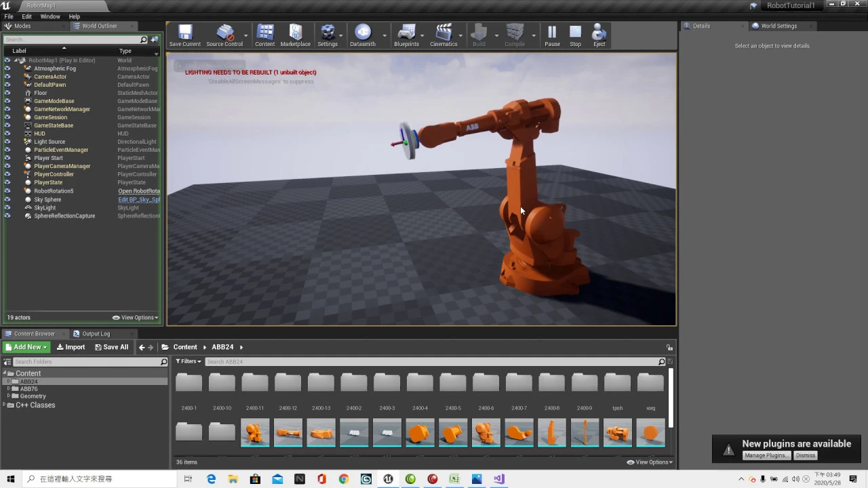This screenshot has width=868, height=488.
Task: Open the Help menu
Action: [75, 16]
